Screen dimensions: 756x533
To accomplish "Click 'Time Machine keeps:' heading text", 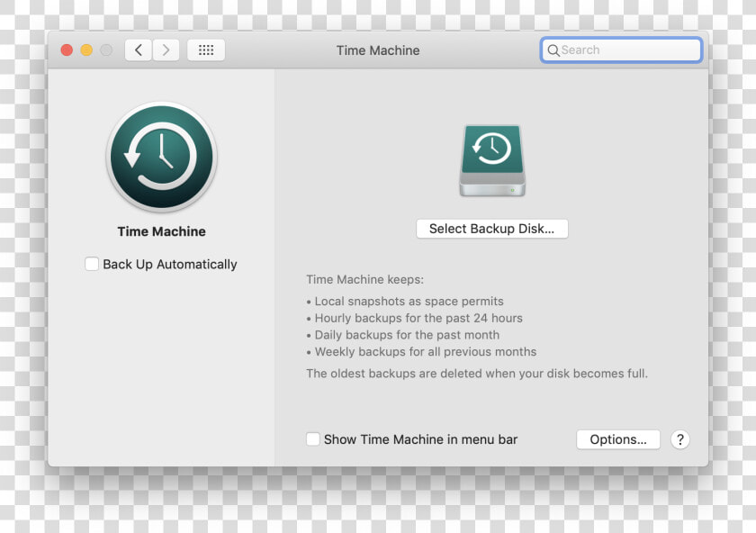I will (x=365, y=279).
